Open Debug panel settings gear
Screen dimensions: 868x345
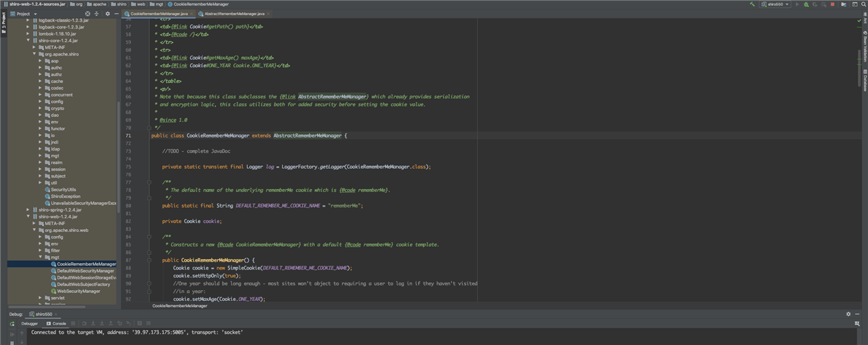pyautogui.click(x=848, y=314)
